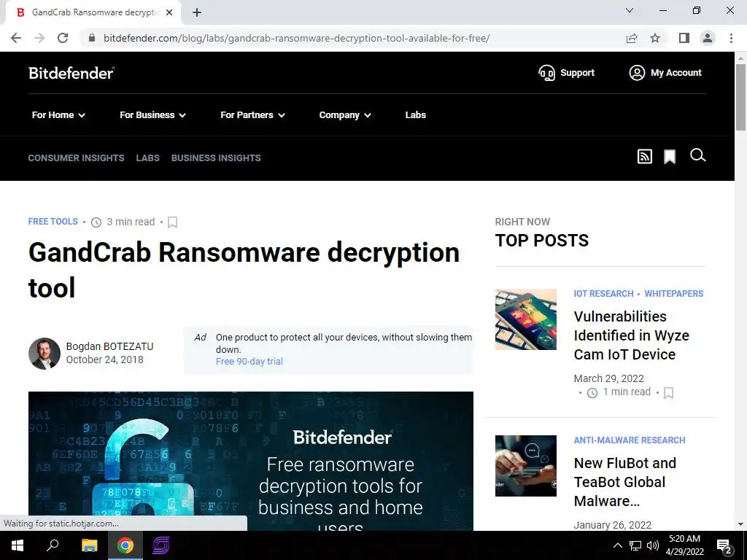Bookmark this page with the star icon
This screenshot has width=747, height=560.
(x=655, y=38)
